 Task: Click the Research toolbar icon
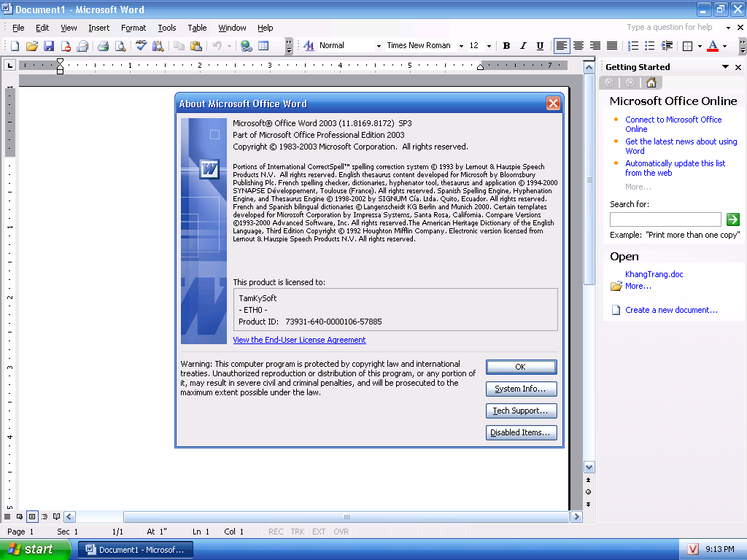click(158, 46)
